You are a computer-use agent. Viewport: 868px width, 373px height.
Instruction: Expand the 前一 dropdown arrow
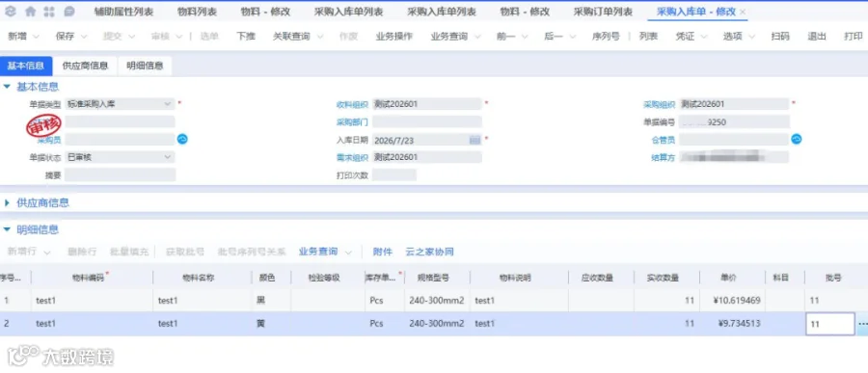(525, 37)
